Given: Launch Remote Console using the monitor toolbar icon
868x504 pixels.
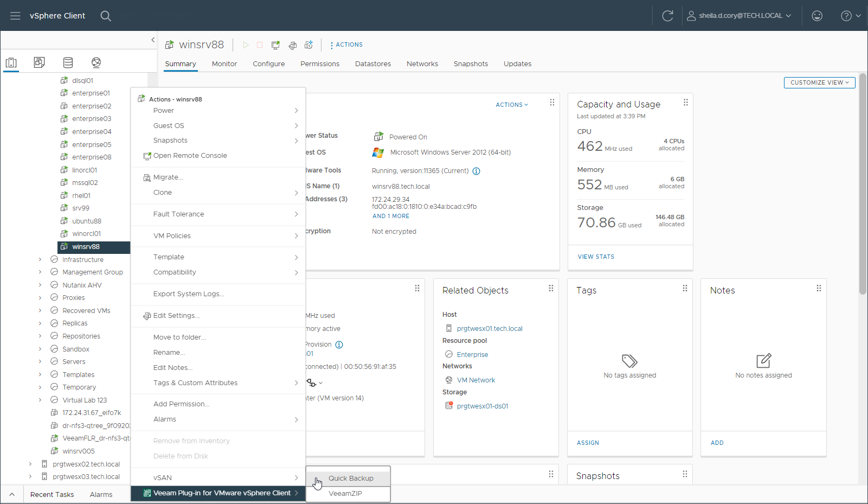Looking at the screenshot, I should 275,45.
